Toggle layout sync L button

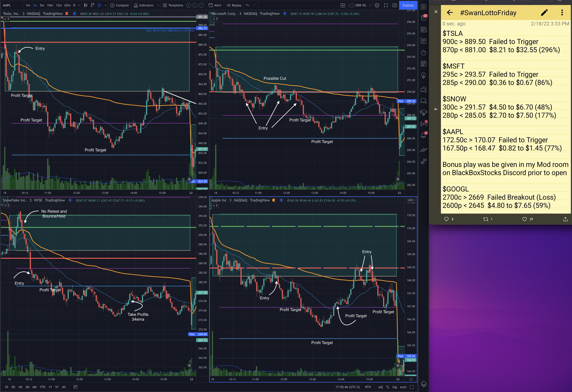195,5
